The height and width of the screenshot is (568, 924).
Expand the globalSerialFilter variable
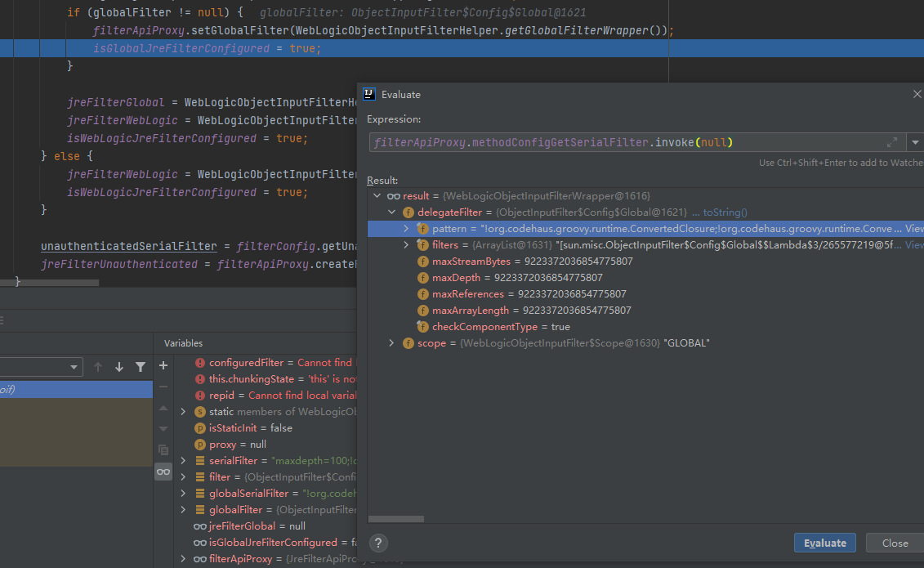[x=183, y=493]
